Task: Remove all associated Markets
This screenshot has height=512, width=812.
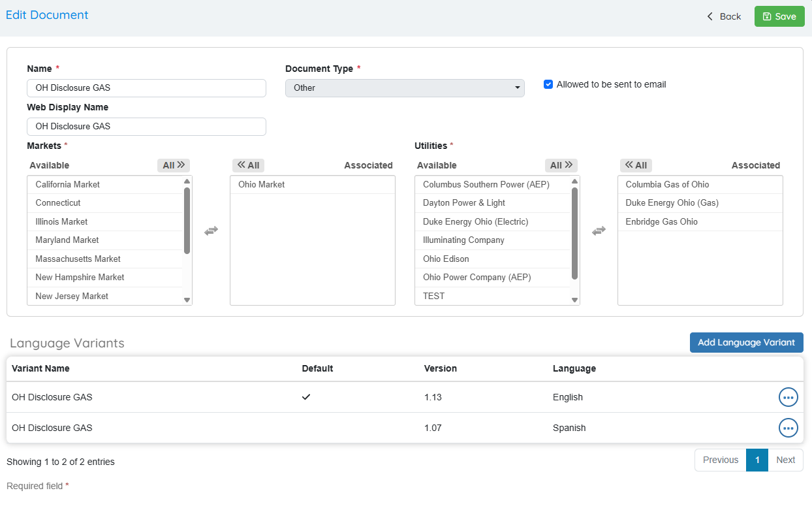Action: [248, 165]
